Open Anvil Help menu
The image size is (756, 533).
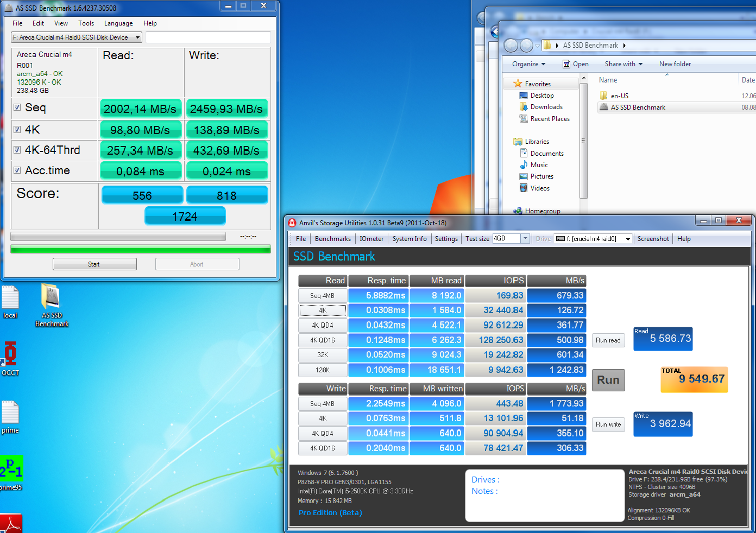(684, 239)
